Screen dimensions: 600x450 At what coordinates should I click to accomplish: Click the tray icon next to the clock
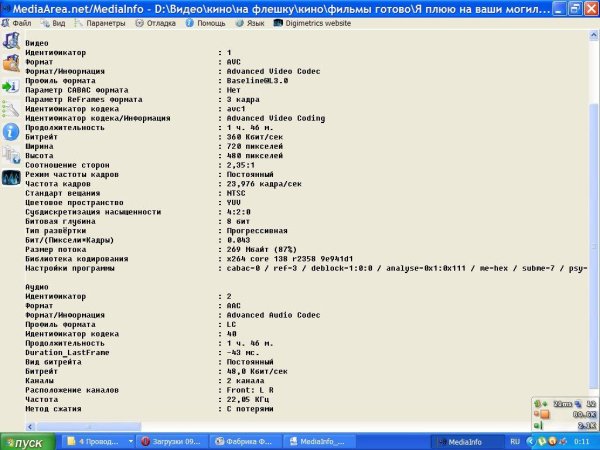click(x=563, y=442)
